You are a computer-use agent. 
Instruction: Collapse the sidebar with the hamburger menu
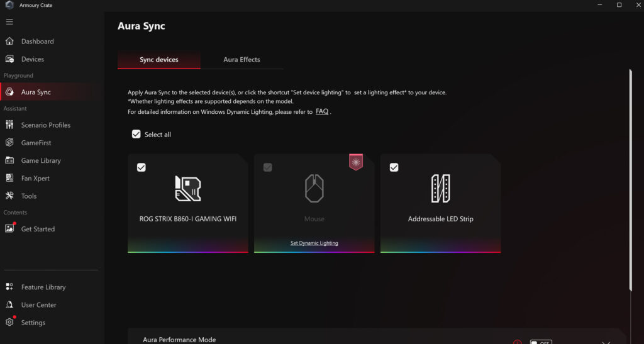9,22
